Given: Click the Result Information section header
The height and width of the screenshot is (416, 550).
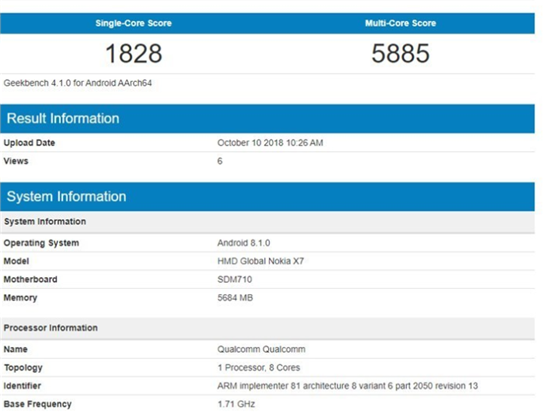Looking at the screenshot, I should click(267, 119).
